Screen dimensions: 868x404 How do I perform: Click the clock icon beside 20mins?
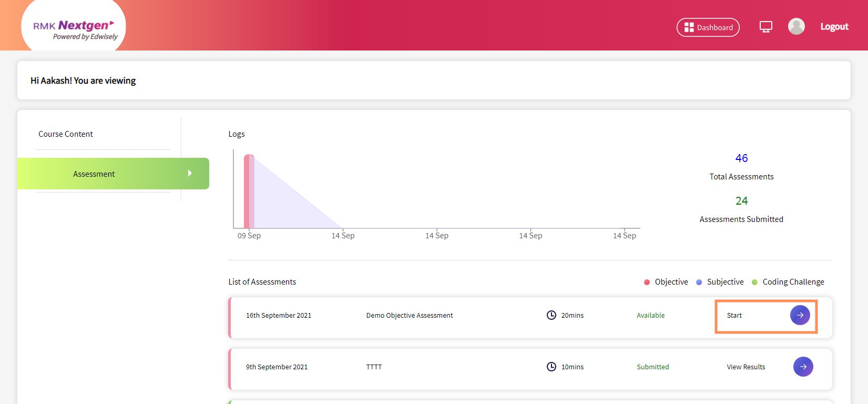pyautogui.click(x=551, y=315)
